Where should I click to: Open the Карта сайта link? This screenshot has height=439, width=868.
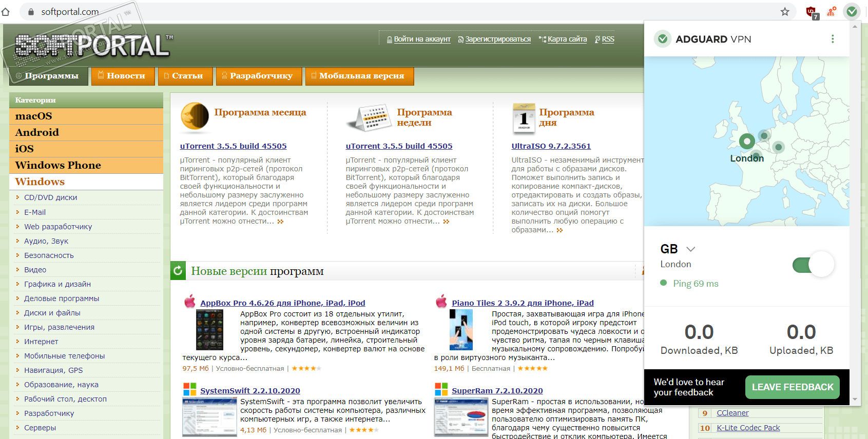(x=567, y=39)
